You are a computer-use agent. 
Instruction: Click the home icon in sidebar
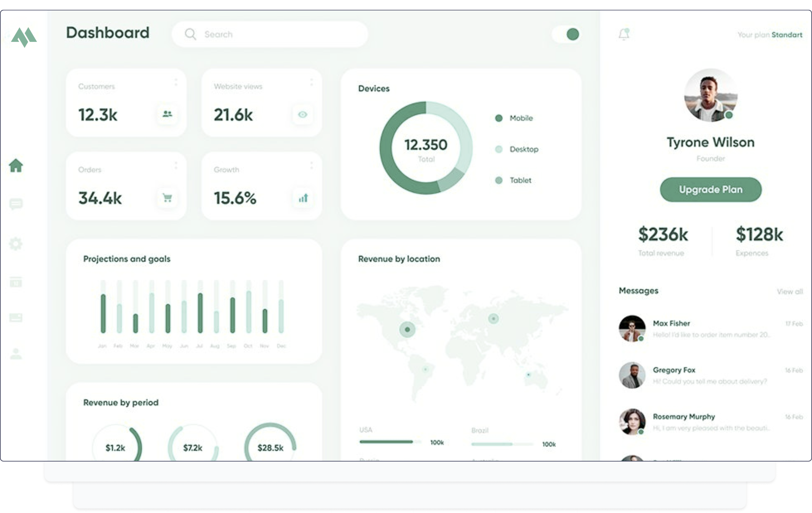tap(16, 165)
